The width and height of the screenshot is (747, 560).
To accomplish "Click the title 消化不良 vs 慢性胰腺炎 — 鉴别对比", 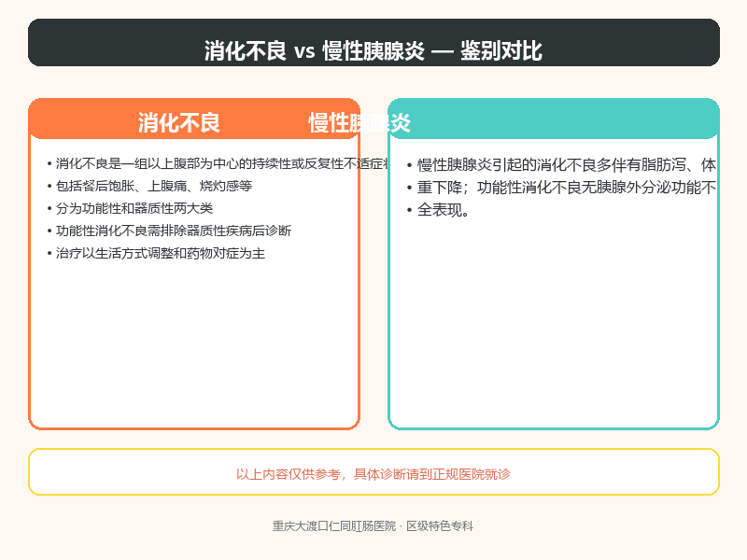I will (373, 50).
